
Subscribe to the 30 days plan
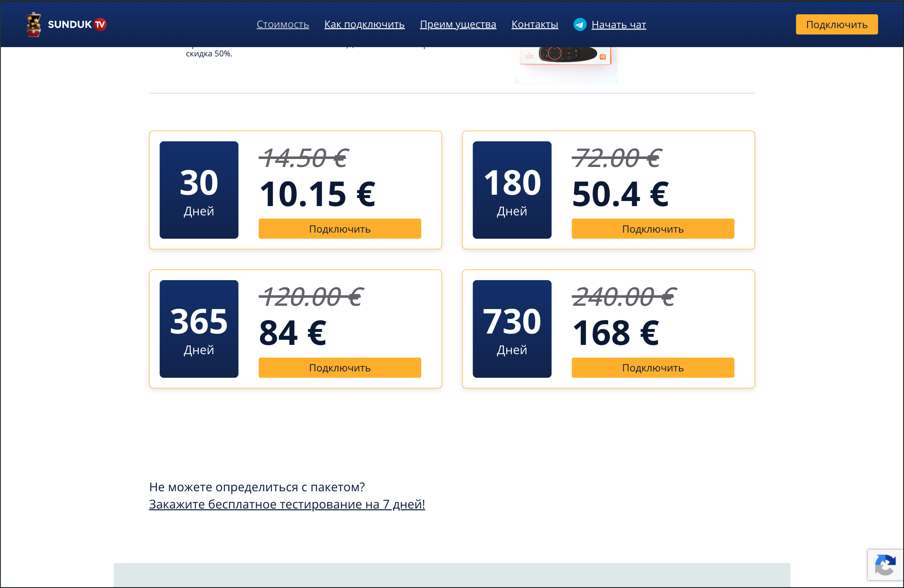coord(340,229)
